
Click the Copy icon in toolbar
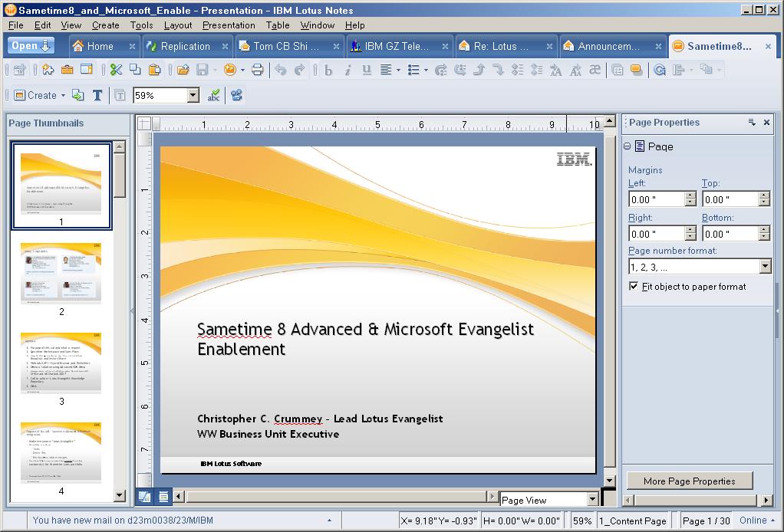click(x=135, y=70)
